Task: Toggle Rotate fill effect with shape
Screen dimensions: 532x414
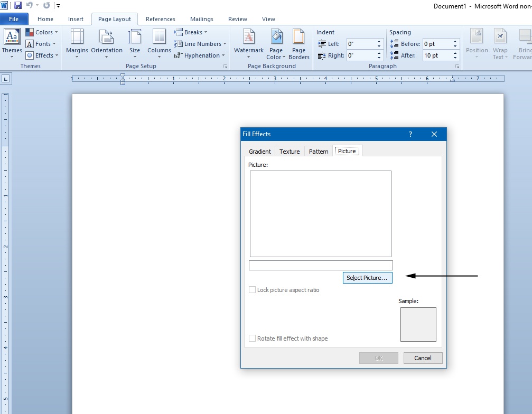Action: (252, 338)
